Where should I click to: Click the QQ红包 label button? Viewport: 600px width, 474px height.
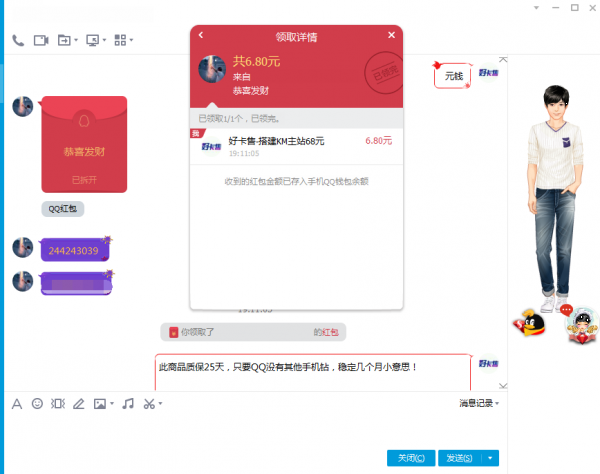63,209
